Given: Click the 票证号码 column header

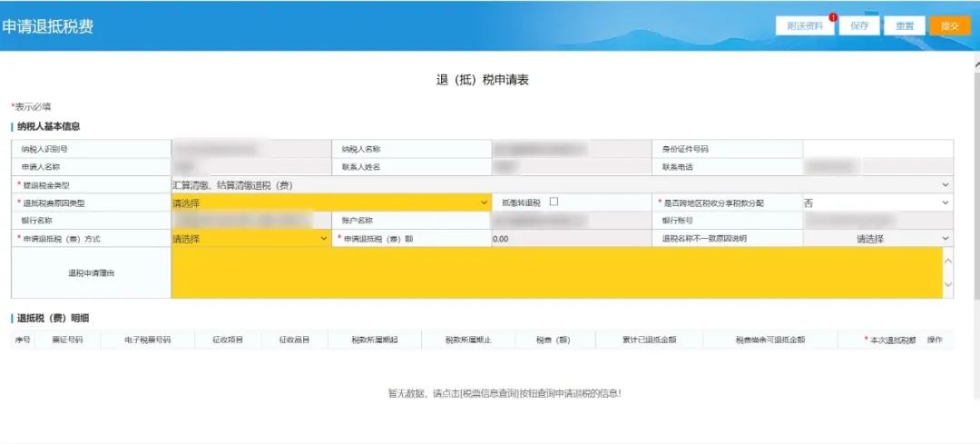Looking at the screenshot, I should click(x=67, y=340).
